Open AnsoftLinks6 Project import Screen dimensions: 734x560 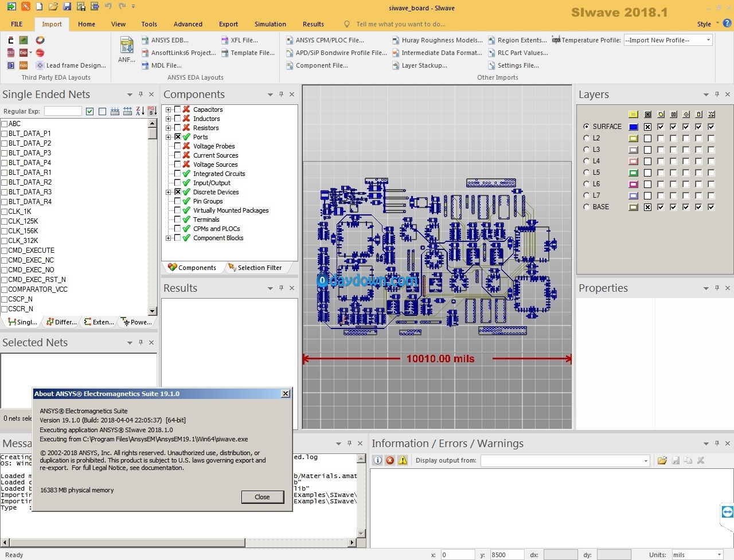pyautogui.click(x=178, y=53)
